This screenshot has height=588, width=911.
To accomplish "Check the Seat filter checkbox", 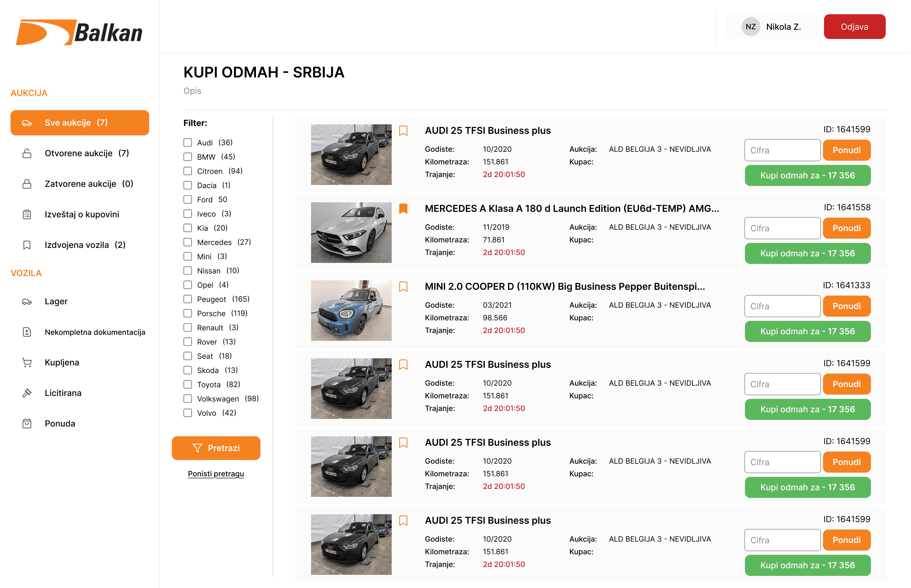I will coord(187,356).
